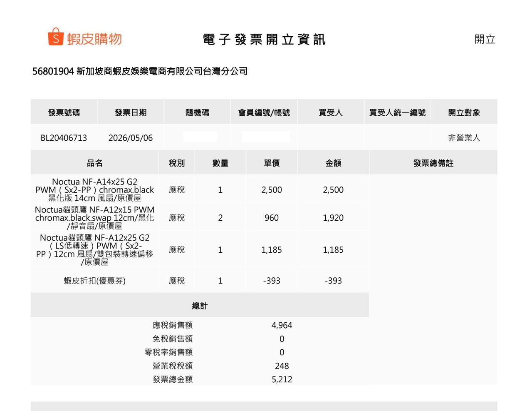Click the 單價 column header
This screenshot has height=411, width=532.
coord(272,163)
